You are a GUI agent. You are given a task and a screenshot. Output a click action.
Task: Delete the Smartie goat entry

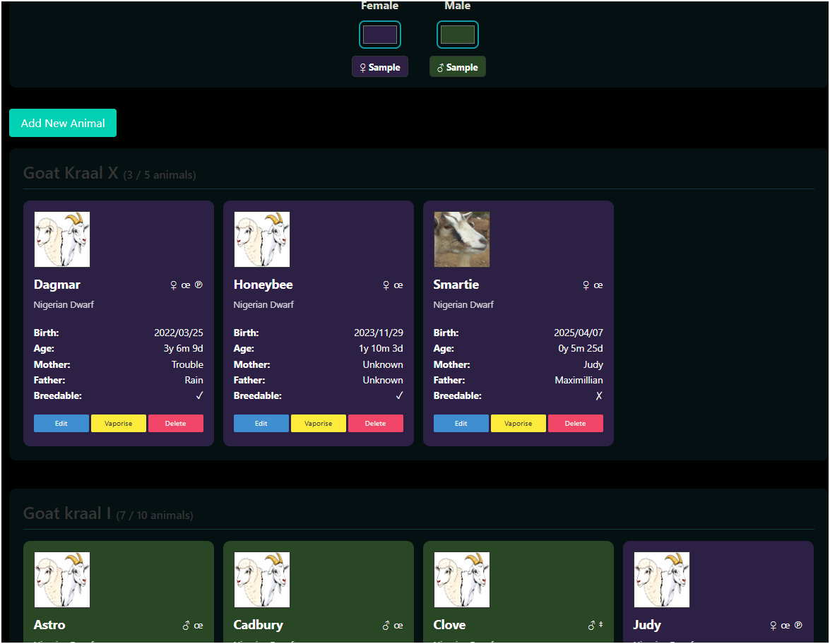click(x=575, y=424)
